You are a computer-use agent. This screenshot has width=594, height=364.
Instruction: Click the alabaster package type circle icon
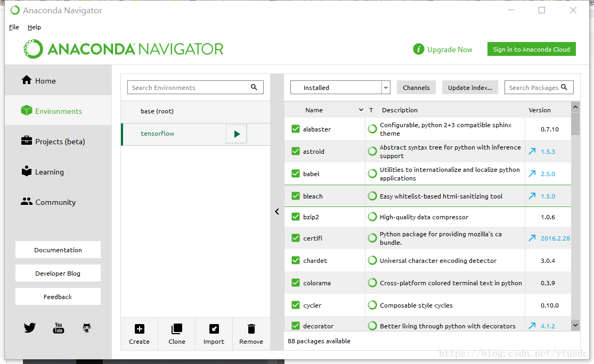372,129
